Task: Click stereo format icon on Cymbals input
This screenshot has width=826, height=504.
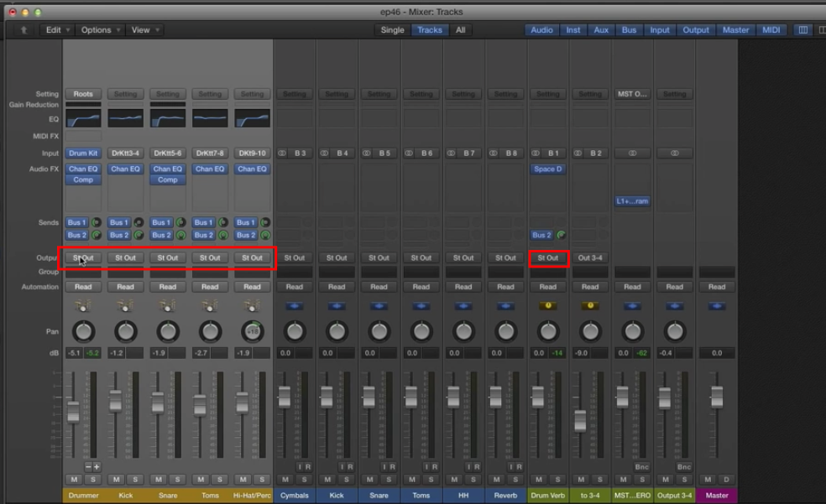Action: (x=282, y=153)
